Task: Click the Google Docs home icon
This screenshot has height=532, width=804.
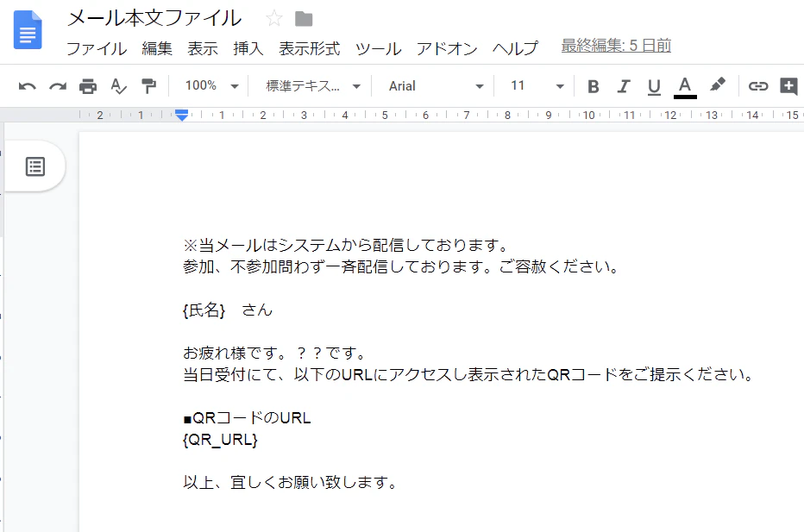Action: (x=28, y=29)
